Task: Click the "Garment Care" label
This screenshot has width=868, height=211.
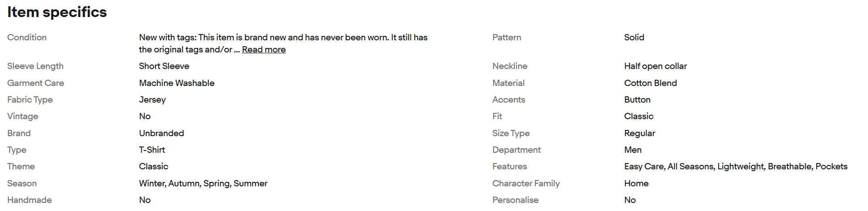Action: (35, 83)
